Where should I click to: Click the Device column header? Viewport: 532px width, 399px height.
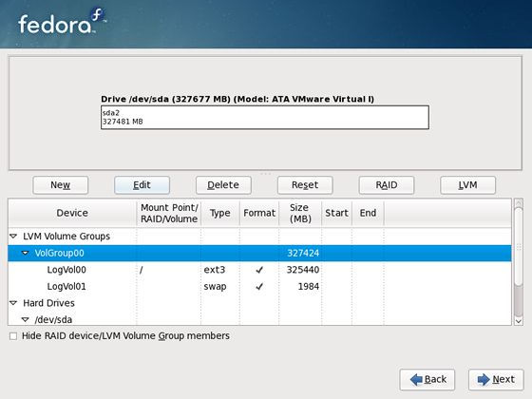(x=72, y=213)
